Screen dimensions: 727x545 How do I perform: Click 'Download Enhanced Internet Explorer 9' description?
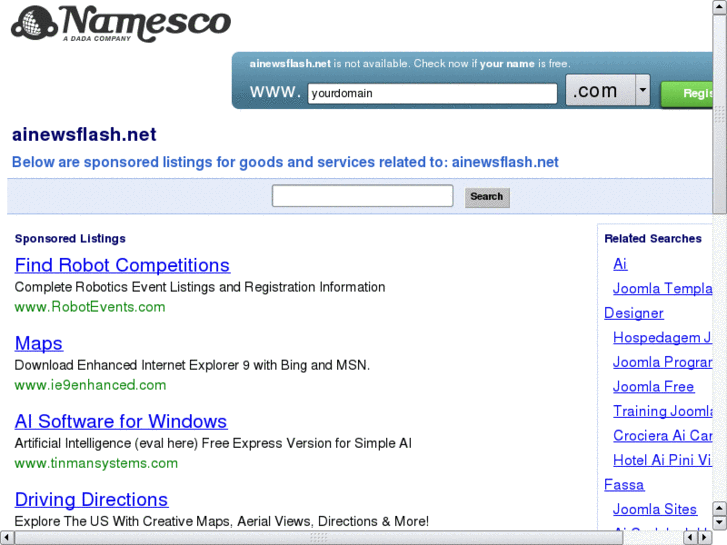tap(192, 365)
